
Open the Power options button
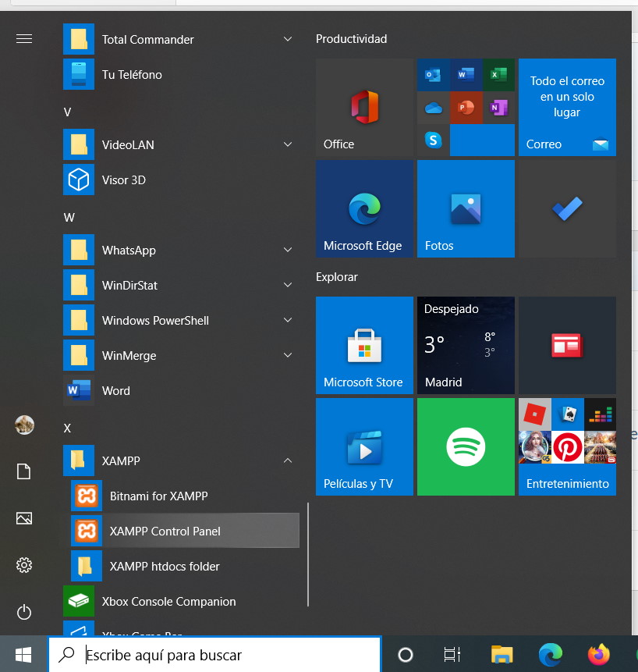tap(24, 612)
